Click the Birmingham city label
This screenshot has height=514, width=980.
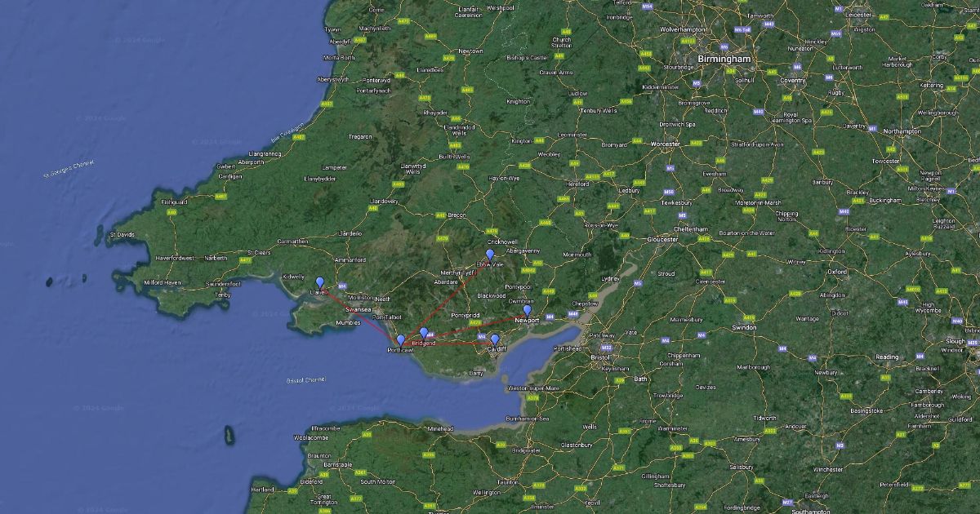724,60
